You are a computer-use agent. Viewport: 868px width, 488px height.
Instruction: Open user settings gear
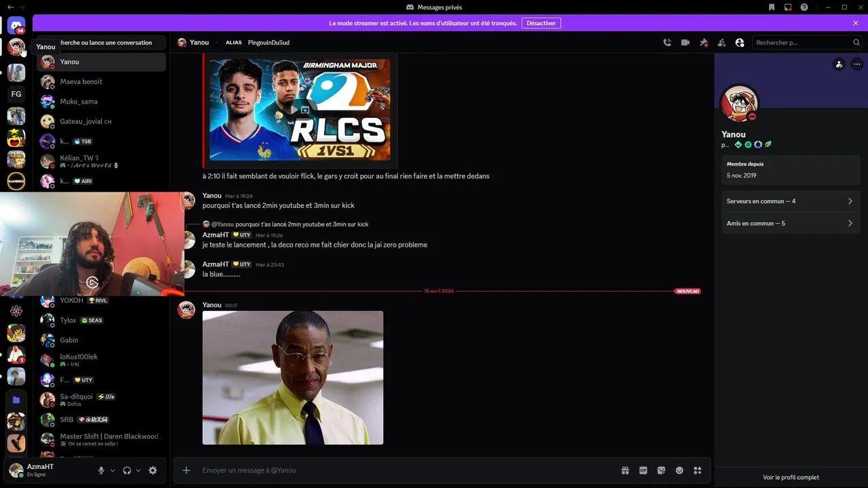click(153, 470)
